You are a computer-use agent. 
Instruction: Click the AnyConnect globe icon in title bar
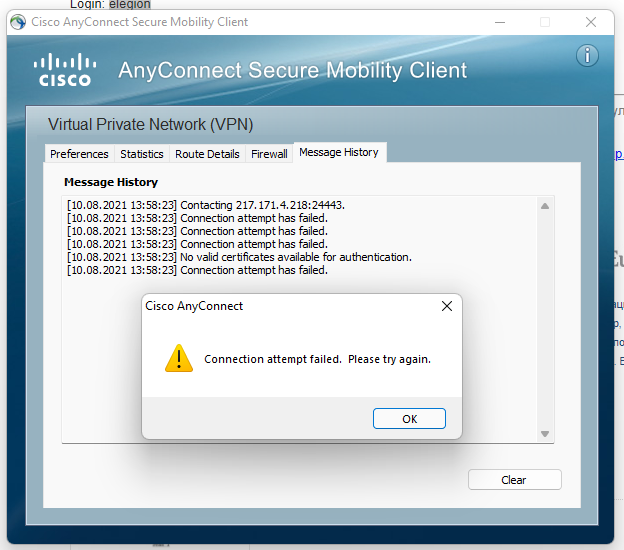point(16,22)
